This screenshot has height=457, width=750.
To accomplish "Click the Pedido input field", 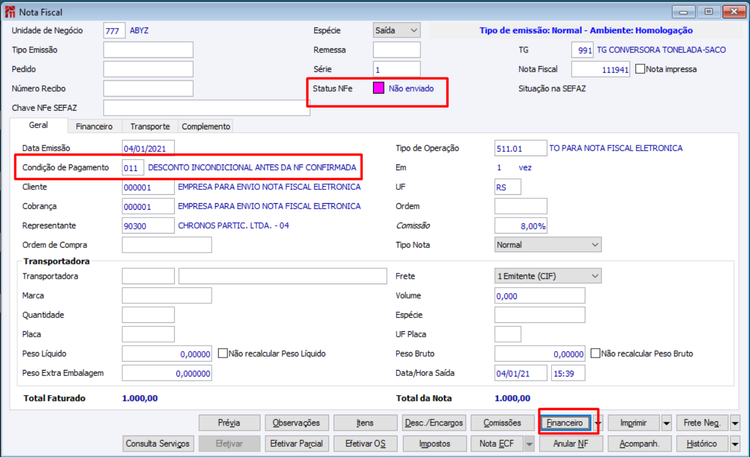I will click(x=148, y=69).
